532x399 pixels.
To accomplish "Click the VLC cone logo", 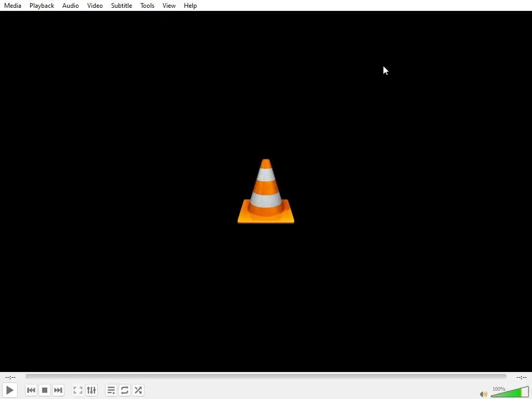I will [x=265, y=191].
